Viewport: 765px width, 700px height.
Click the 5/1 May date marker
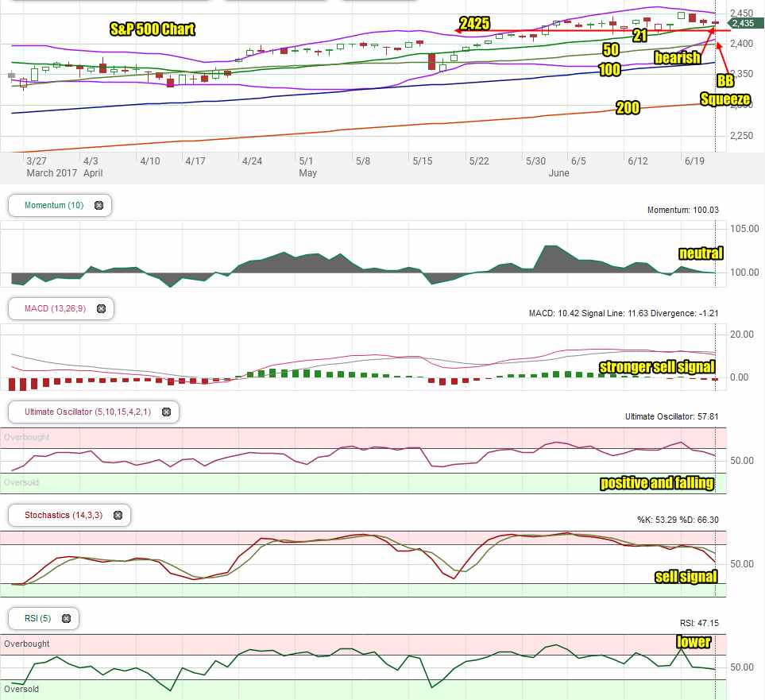(308, 167)
